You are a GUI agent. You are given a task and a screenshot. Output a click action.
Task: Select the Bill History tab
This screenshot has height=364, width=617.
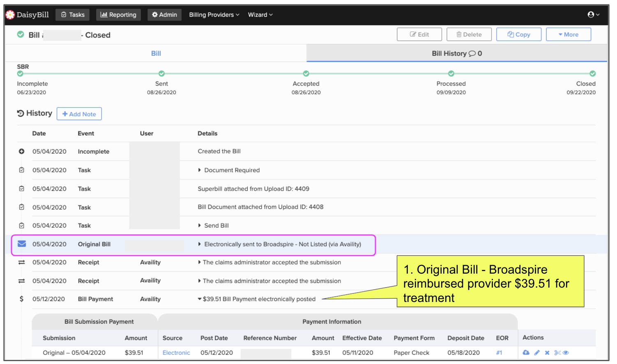pyautogui.click(x=456, y=53)
